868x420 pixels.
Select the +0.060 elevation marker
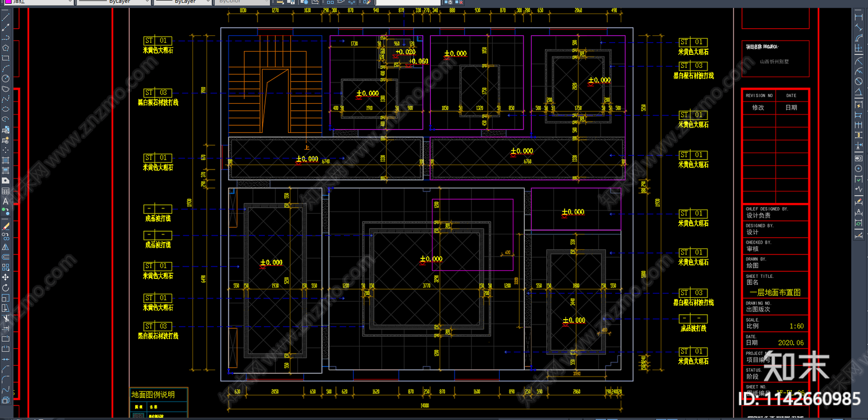pos(419,61)
